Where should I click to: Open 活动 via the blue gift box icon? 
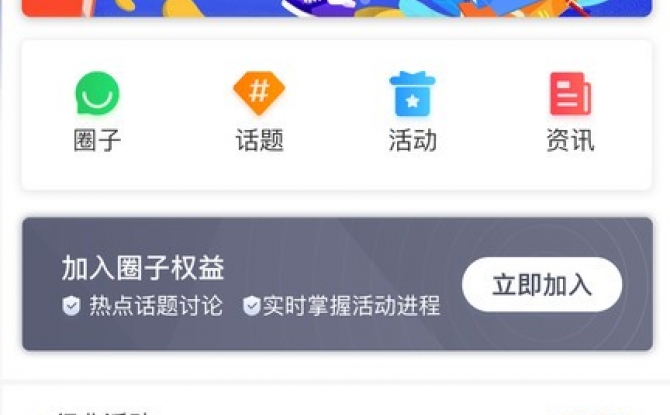click(x=412, y=94)
